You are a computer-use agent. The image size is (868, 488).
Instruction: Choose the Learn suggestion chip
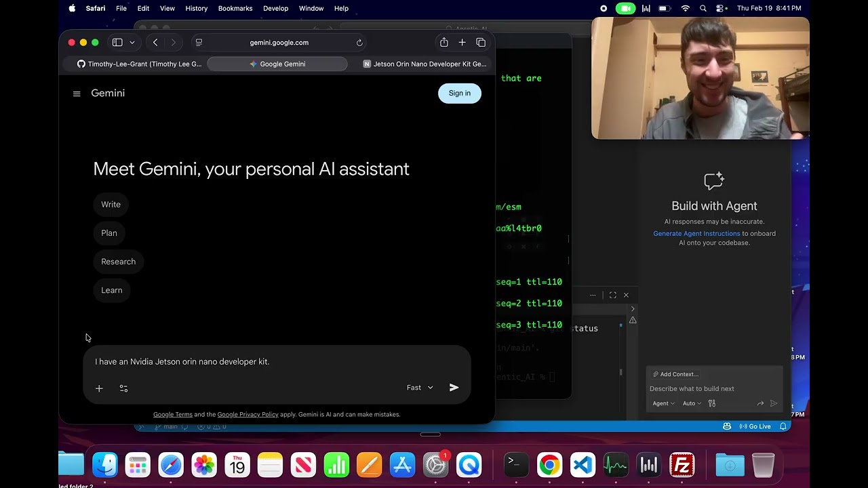(112, 290)
